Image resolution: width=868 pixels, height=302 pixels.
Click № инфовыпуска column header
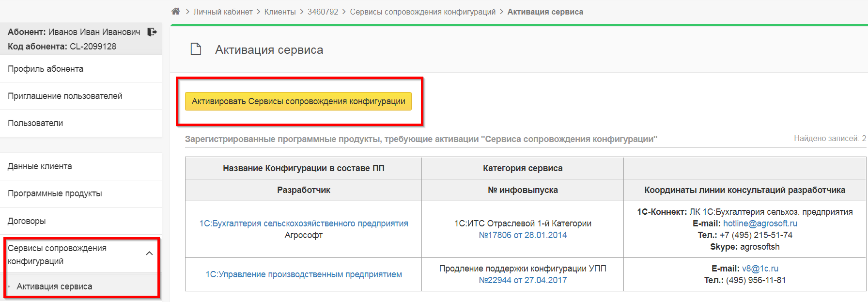[523, 190]
